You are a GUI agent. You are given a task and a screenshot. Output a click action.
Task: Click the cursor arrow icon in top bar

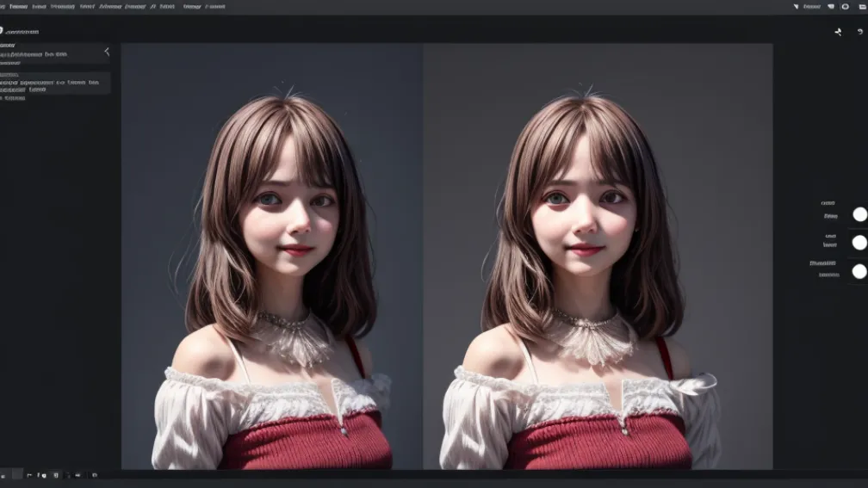point(796,7)
